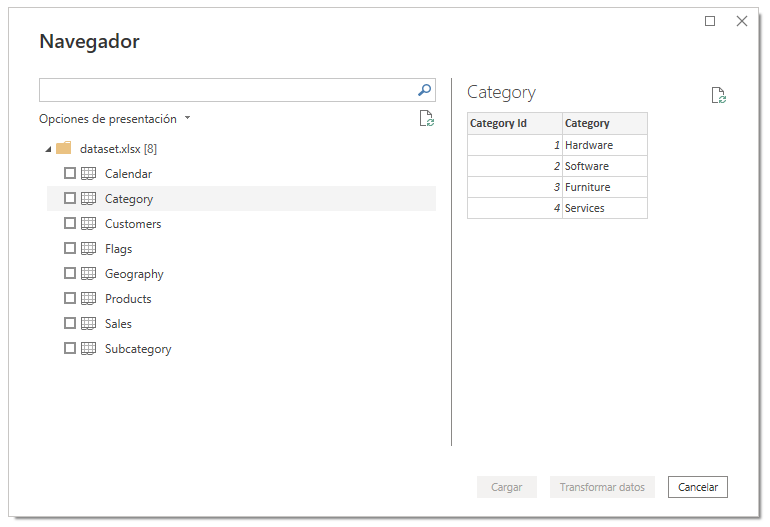Select the Products item in tree
This screenshot has height=527, width=770.
coord(128,299)
